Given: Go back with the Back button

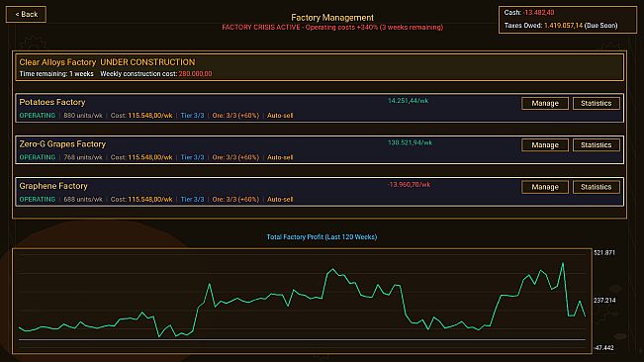Looking at the screenshot, I should pos(26,15).
